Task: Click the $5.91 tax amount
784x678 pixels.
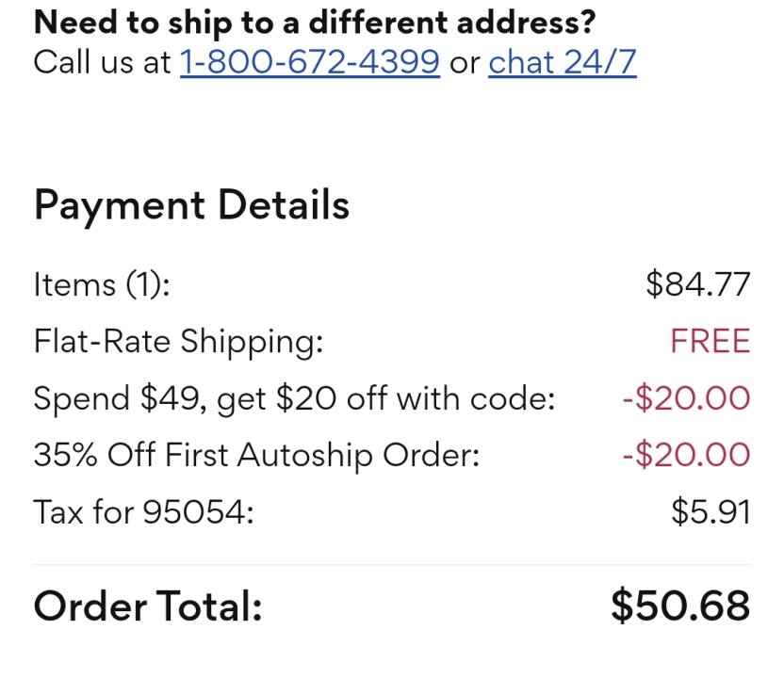Action: [710, 512]
